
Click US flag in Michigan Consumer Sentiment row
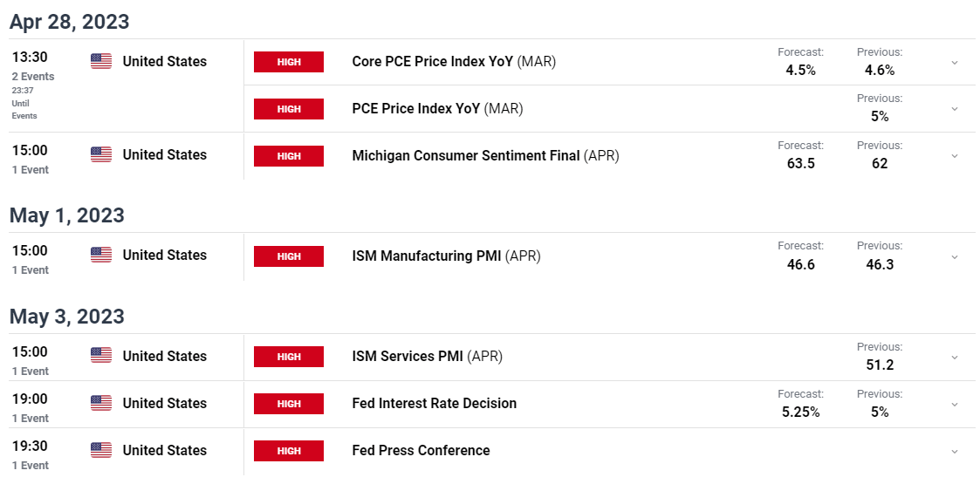click(101, 154)
